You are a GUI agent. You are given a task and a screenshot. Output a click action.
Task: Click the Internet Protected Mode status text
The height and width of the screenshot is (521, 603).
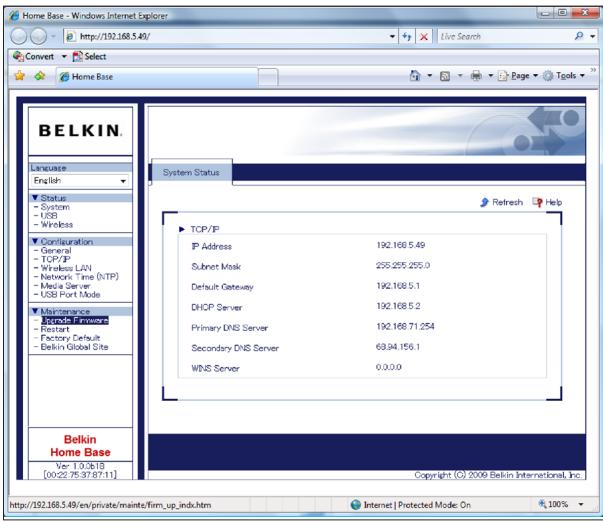tap(417, 505)
